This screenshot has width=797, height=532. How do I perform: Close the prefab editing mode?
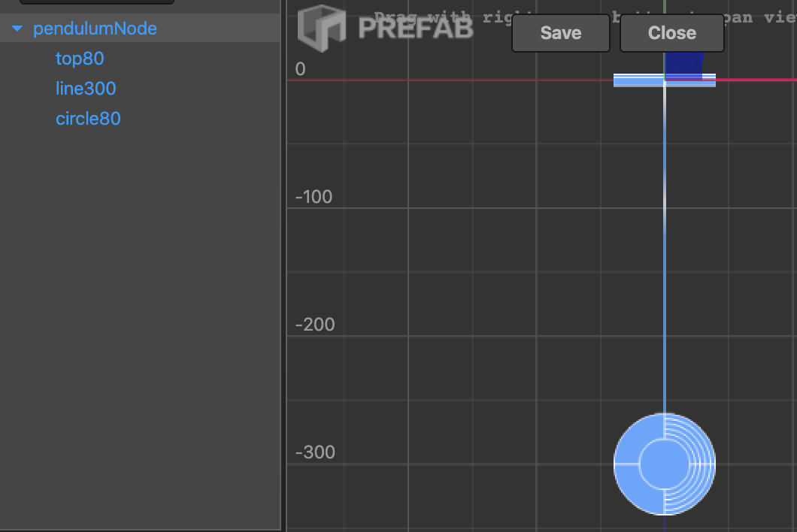(671, 33)
